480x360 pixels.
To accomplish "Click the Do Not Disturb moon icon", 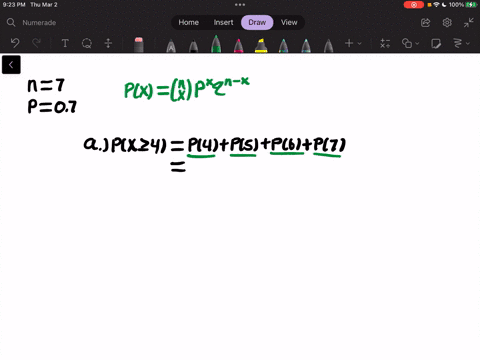I will click(444, 5).
